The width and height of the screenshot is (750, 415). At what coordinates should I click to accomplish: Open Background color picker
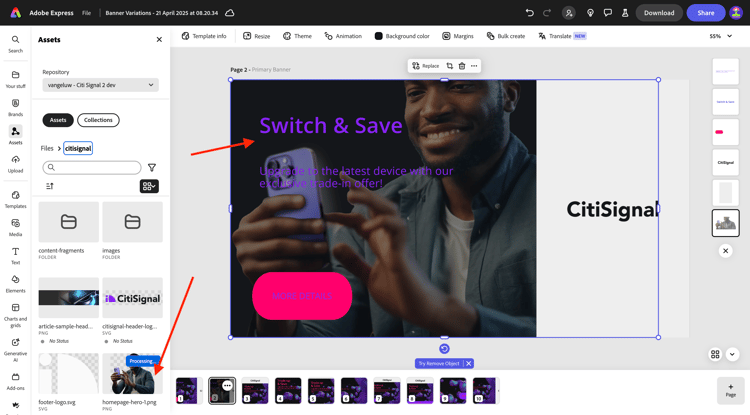402,36
